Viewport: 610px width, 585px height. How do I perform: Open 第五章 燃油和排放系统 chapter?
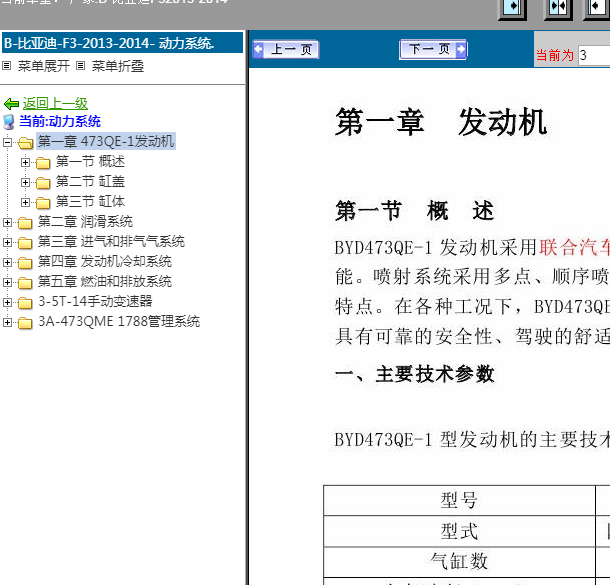coord(105,281)
